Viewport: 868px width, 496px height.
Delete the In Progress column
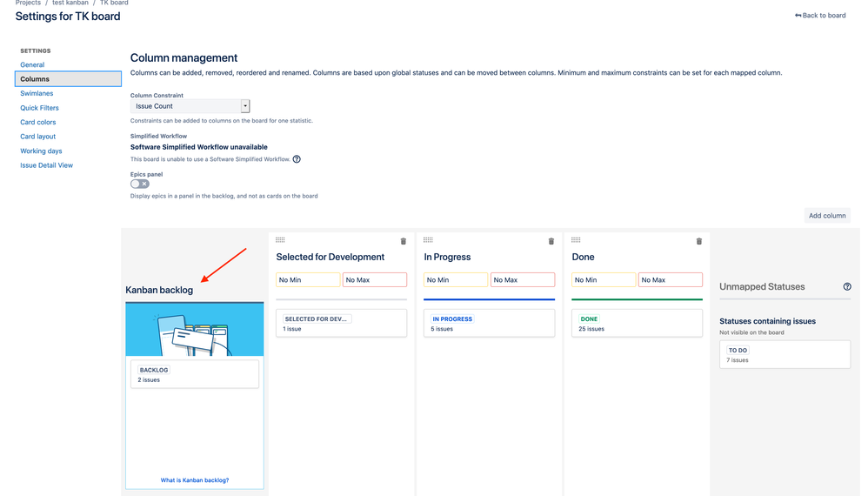551,241
